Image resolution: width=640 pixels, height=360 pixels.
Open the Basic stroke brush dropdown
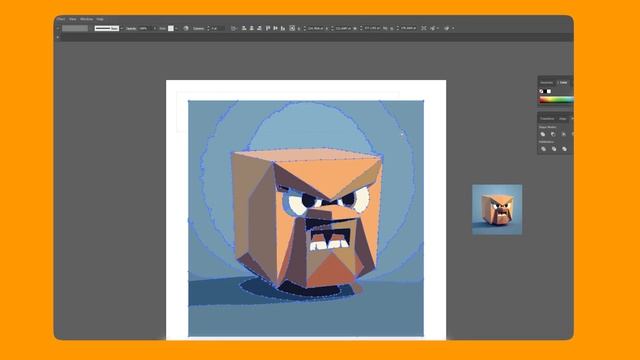(x=107, y=28)
